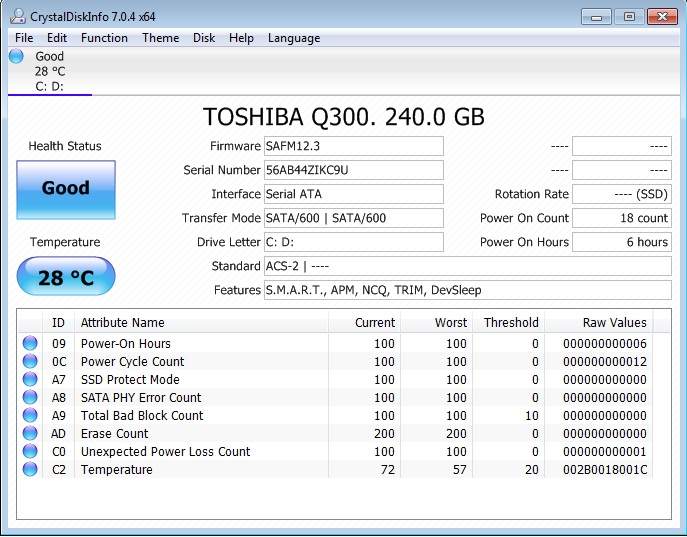Select the Unexpected Power Loss Count row

coord(335,451)
